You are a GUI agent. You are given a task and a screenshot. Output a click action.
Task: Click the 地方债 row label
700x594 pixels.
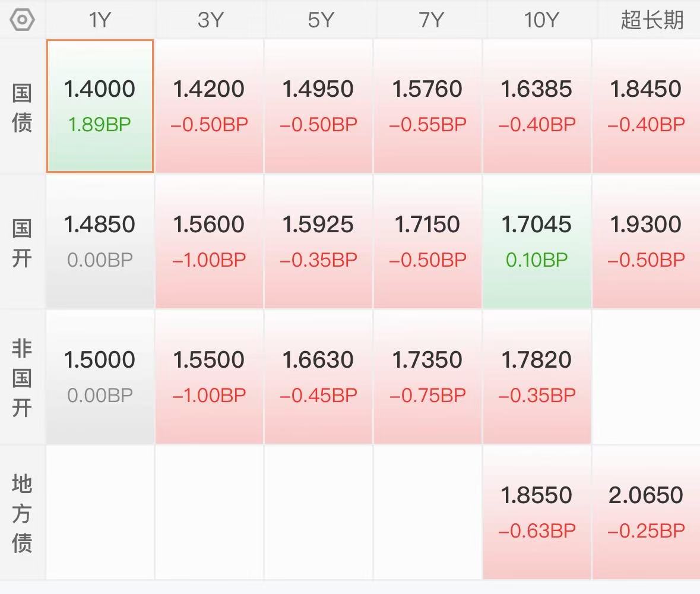(22, 514)
